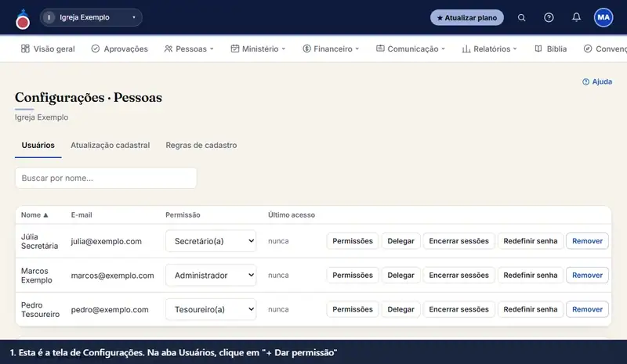The height and width of the screenshot is (364, 627).
Task: Expand the Financeiro menu
Action: [331, 49]
